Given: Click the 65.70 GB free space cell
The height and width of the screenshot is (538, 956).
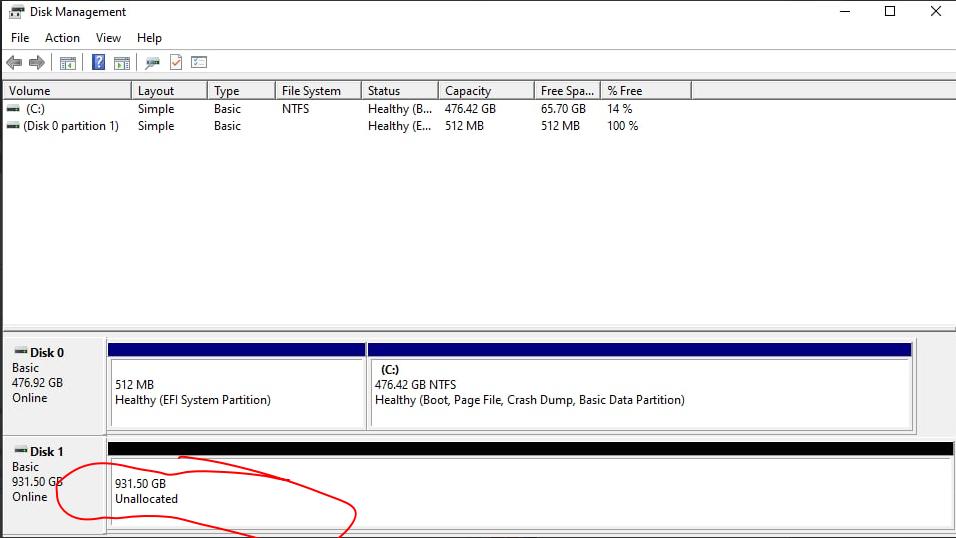Looking at the screenshot, I should [x=563, y=109].
